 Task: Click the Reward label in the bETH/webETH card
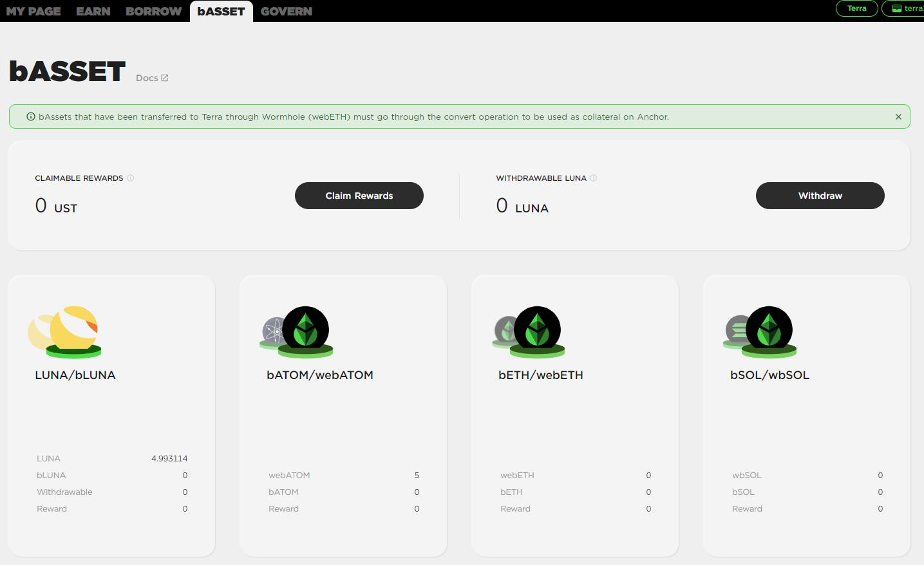pyautogui.click(x=516, y=509)
